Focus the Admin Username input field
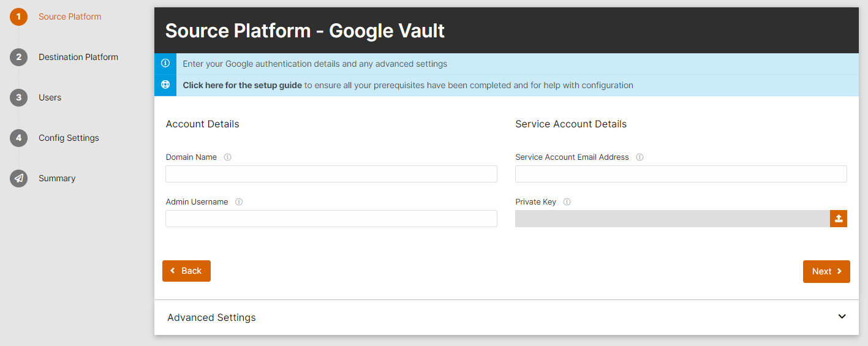868x346 pixels. (331, 219)
